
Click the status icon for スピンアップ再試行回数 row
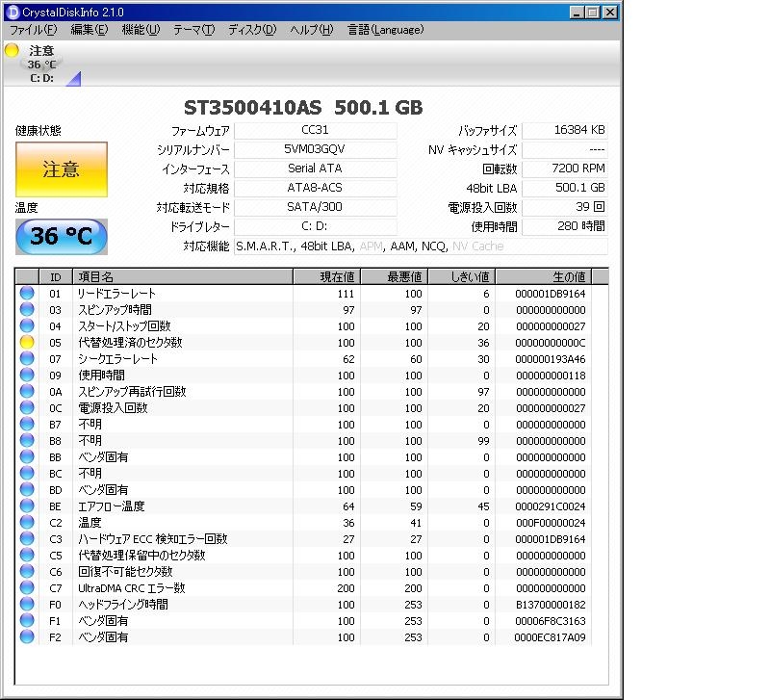pos(27,392)
